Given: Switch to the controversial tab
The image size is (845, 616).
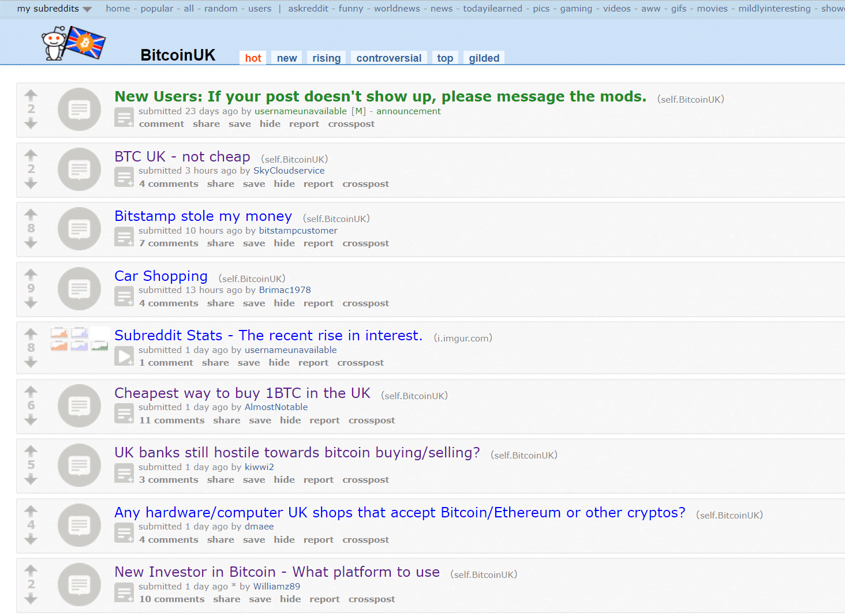Looking at the screenshot, I should (x=388, y=58).
